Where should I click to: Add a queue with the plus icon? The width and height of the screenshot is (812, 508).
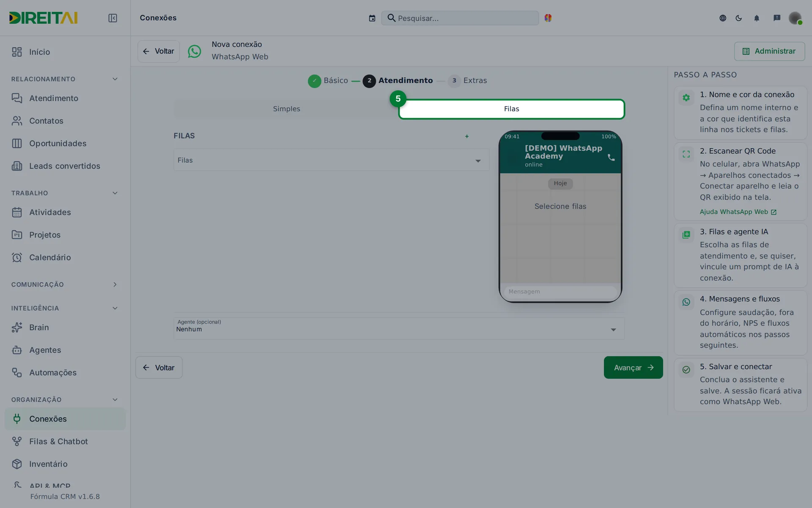(x=467, y=136)
